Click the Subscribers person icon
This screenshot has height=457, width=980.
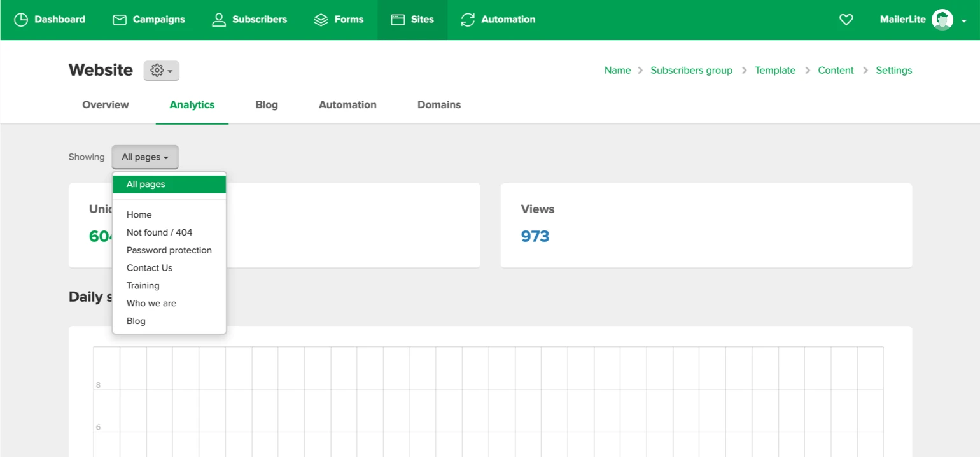click(x=219, y=20)
